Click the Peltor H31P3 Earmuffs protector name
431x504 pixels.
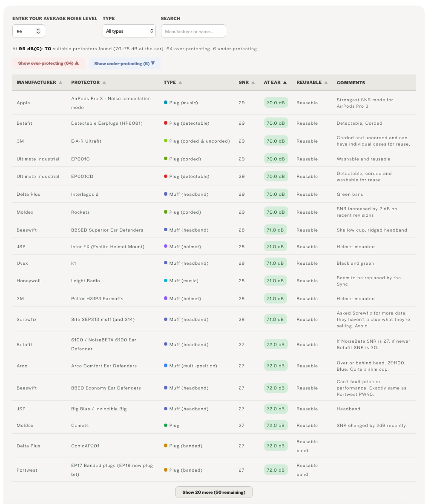[97, 298]
